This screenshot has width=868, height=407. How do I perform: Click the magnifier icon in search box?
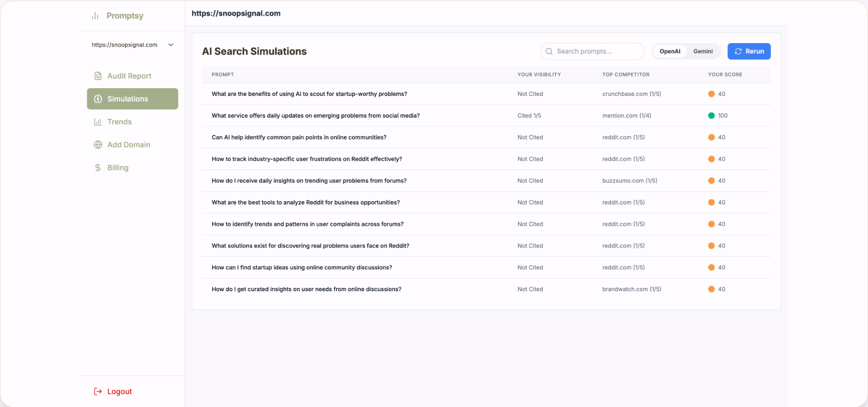549,51
